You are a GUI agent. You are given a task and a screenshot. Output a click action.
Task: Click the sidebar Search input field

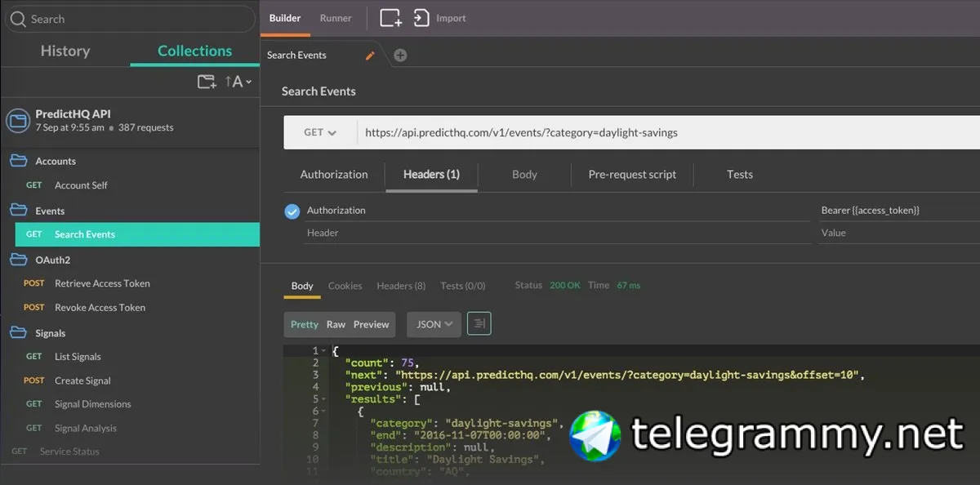131,19
